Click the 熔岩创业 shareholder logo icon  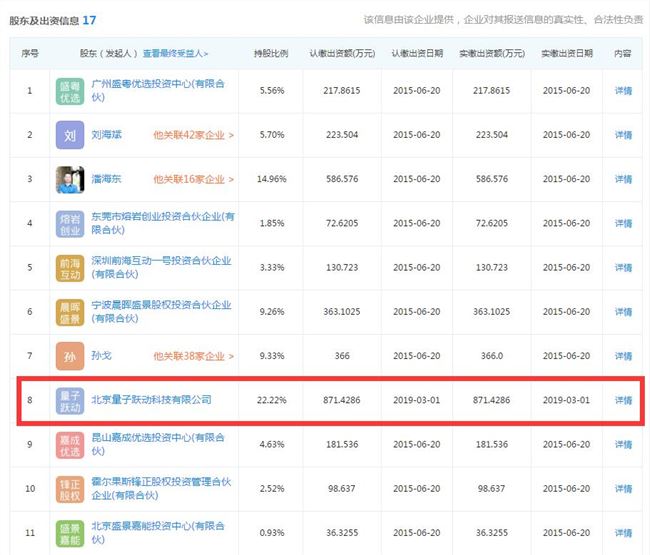(x=70, y=224)
